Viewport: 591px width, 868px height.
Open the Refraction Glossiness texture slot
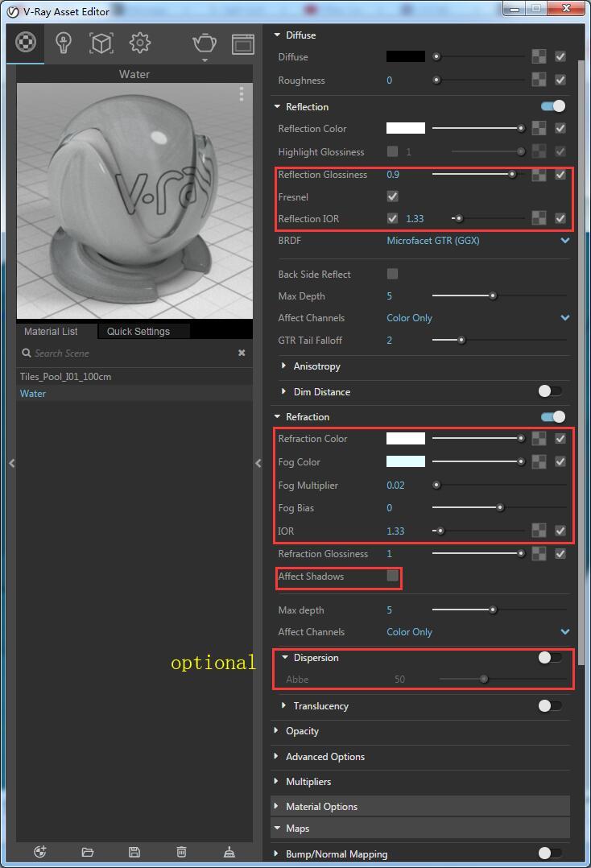(x=539, y=554)
